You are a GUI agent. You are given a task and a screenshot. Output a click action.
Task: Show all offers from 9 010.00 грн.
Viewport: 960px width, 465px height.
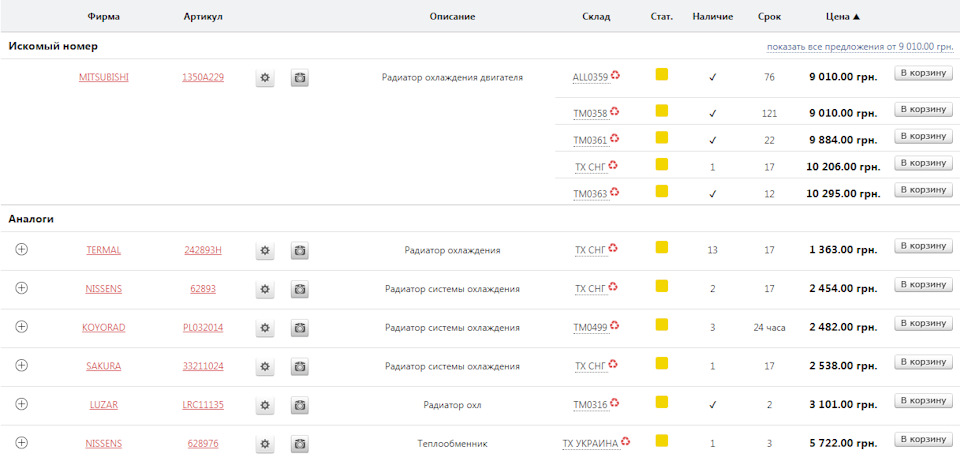click(860, 46)
